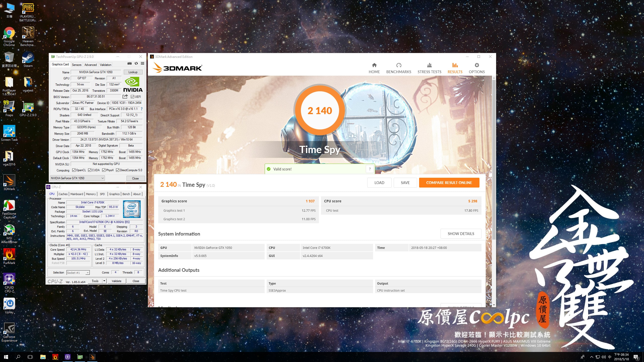The width and height of the screenshot is (644, 362).
Task: Click the GPU Name field in GPU-Z
Action: tap(96, 72)
